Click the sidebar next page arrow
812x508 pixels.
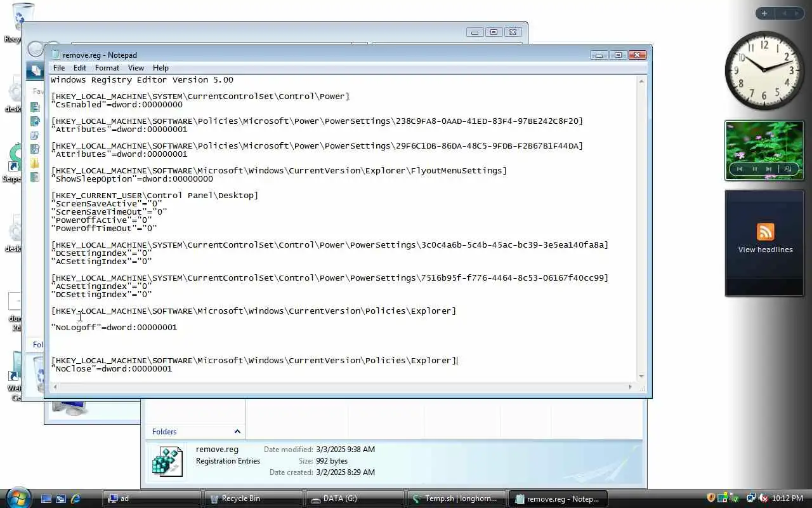pyautogui.click(x=797, y=13)
